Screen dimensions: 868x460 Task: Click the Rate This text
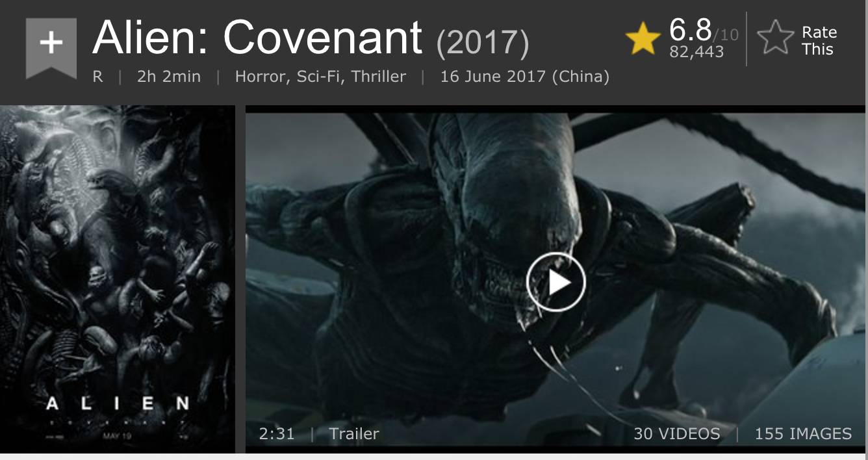click(819, 40)
